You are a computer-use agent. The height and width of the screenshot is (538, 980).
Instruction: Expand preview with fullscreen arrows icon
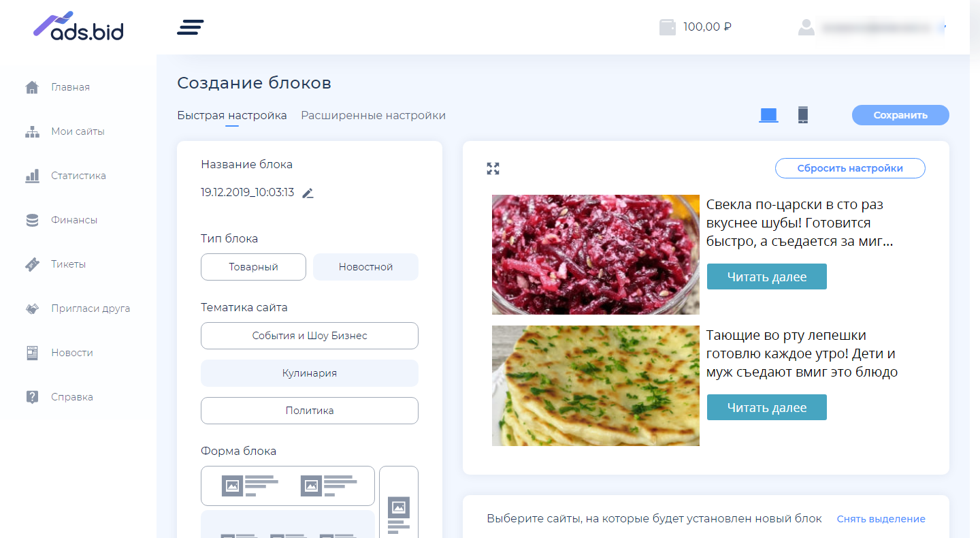pos(493,169)
